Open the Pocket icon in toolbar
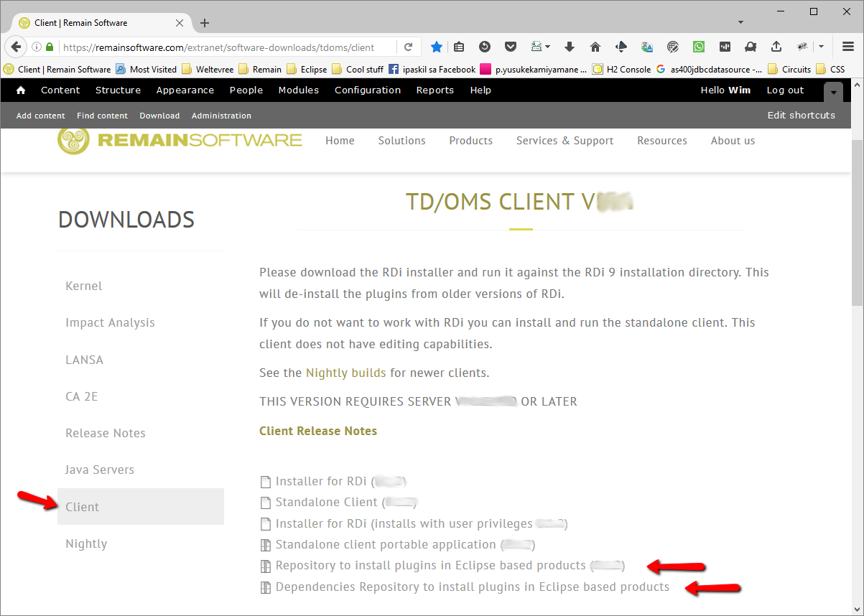Viewport: 864px width, 616px height. 511,47
